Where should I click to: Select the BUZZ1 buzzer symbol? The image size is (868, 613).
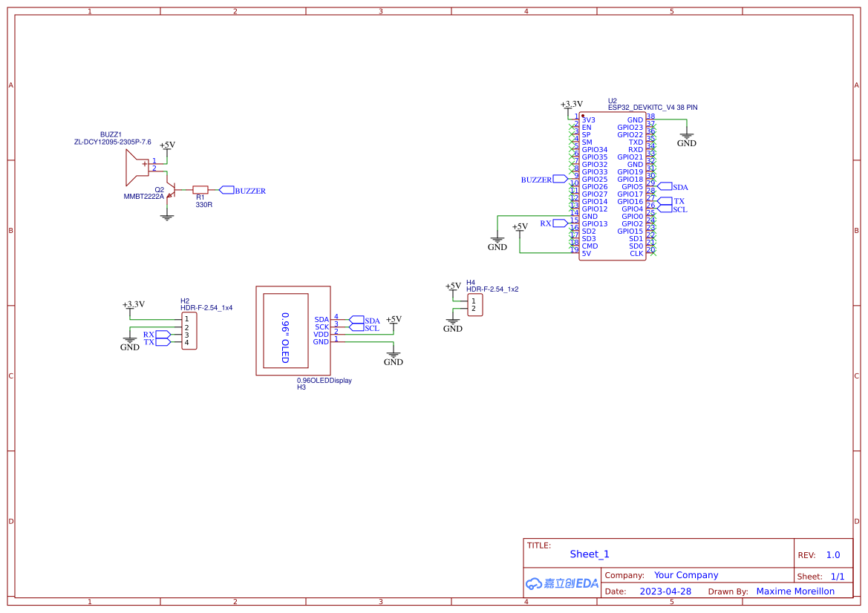(138, 167)
